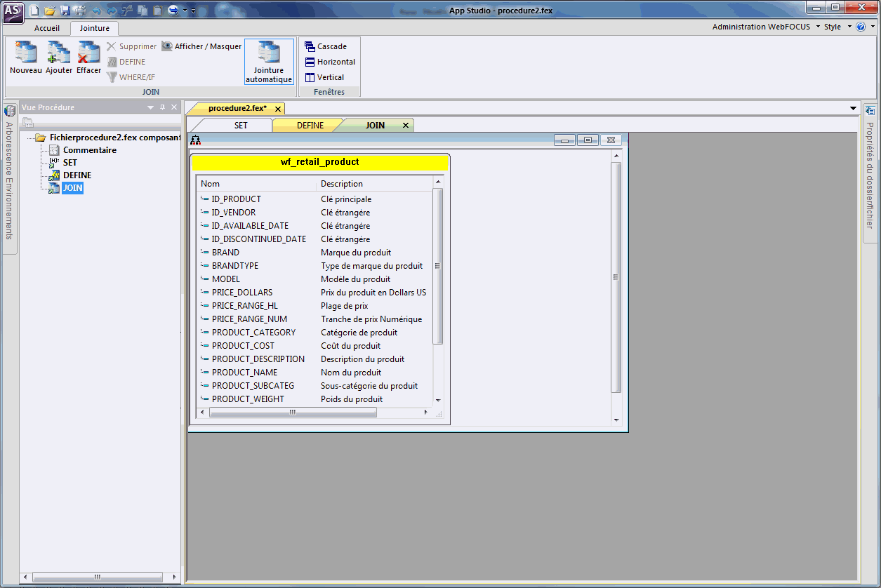This screenshot has width=881, height=588.
Task: Arrange windows with Cascade
Action: tap(325, 46)
